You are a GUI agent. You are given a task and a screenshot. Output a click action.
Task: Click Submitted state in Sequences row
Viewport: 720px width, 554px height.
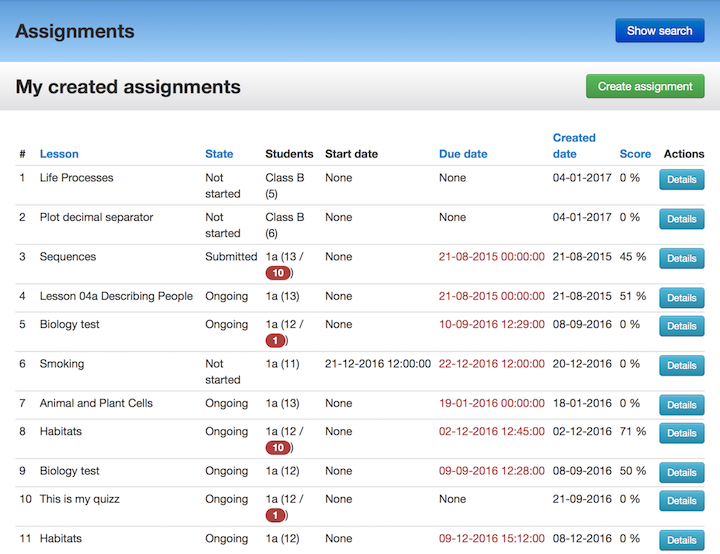[x=231, y=257]
